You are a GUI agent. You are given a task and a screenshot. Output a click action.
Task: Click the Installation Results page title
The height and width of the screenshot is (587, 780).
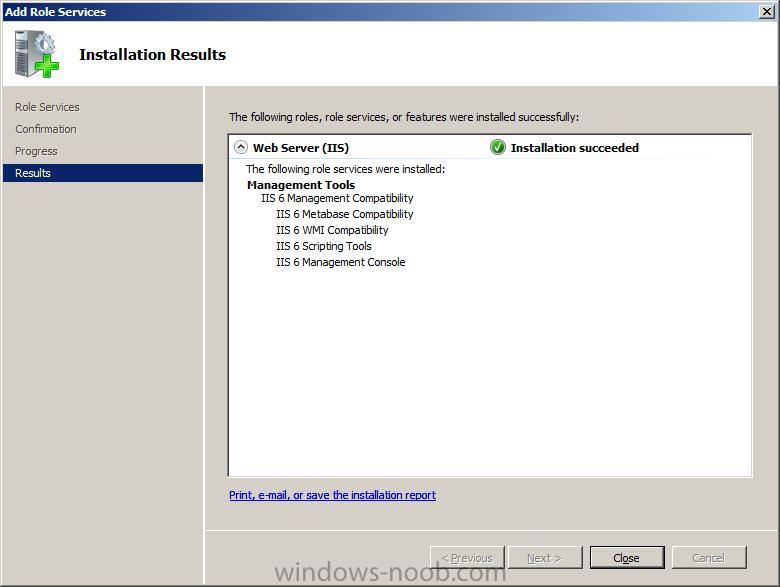click(x=153, y=54)
